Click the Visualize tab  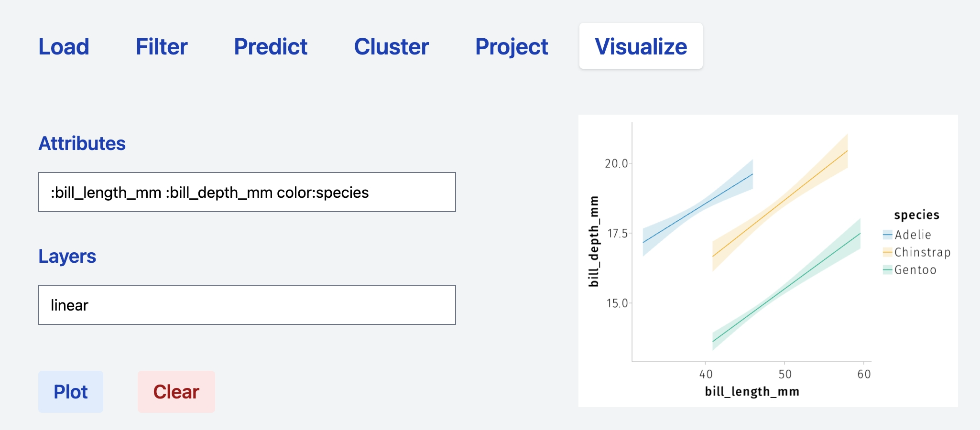click(x=641, y=47)
